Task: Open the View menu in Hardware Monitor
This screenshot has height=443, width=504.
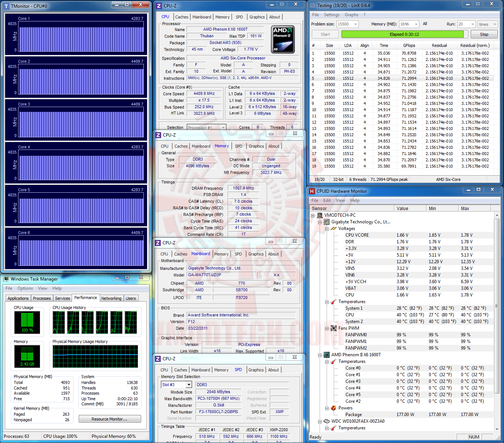Action: pos(340,200)
